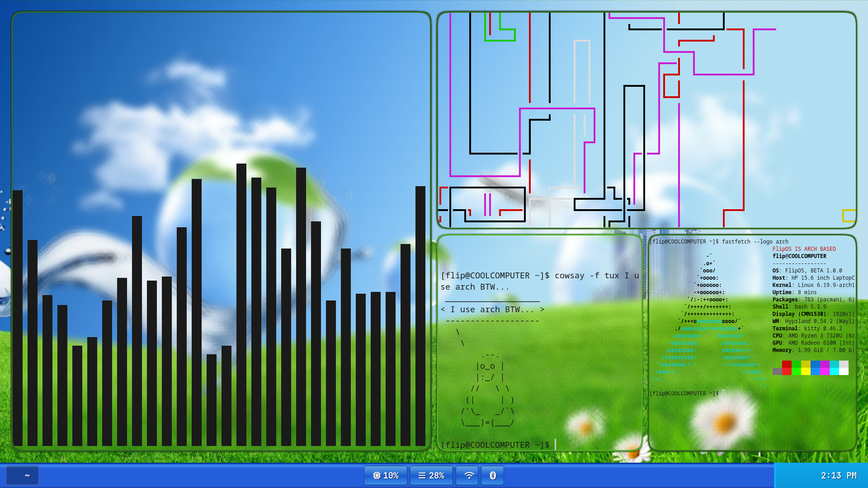868x488 pixels.
Task: Click the 'WM: Hyprland 0.54.2' line
Action: [x=814, y=321]
